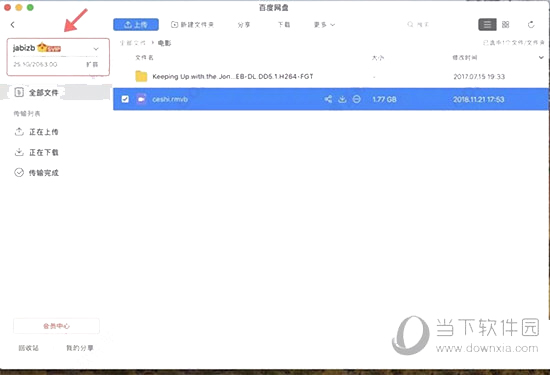Screen dimensions: 550x375
Task: Click the all files document icon
Action: click(x=19, y=93)
